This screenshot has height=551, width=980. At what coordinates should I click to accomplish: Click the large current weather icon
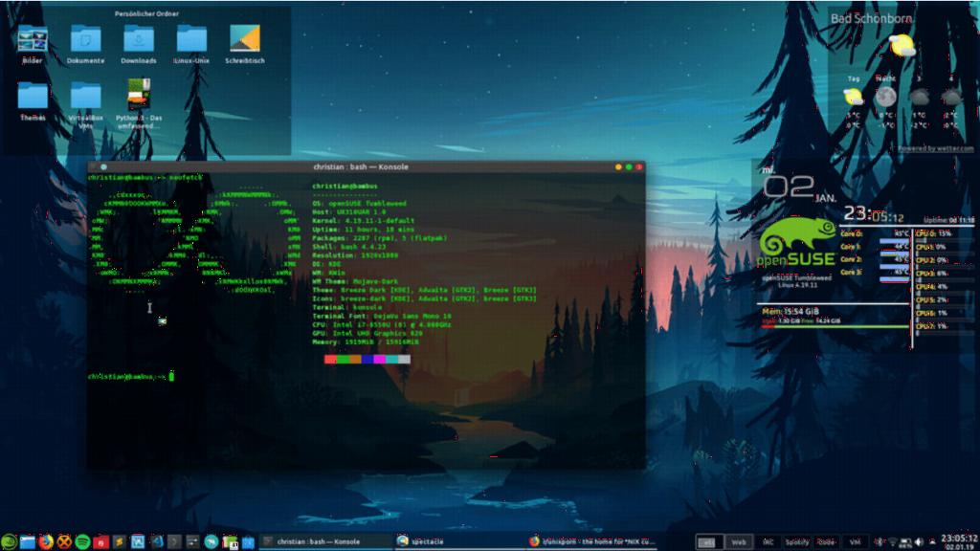tap(902, 46)
